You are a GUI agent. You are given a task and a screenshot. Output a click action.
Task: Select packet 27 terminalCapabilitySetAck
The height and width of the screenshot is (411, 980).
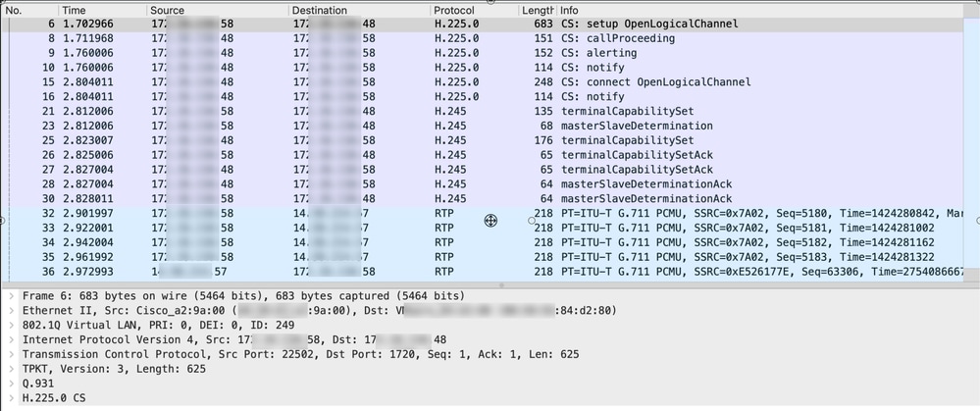point(482,170)
